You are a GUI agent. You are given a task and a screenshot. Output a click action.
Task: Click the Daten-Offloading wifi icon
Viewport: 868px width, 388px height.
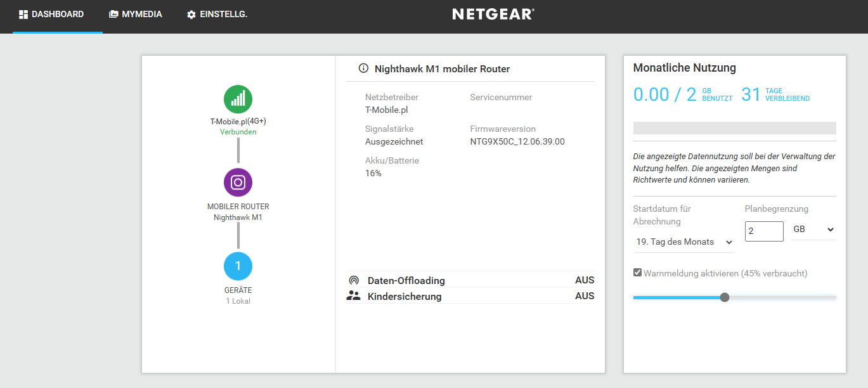tap(354, 280)
